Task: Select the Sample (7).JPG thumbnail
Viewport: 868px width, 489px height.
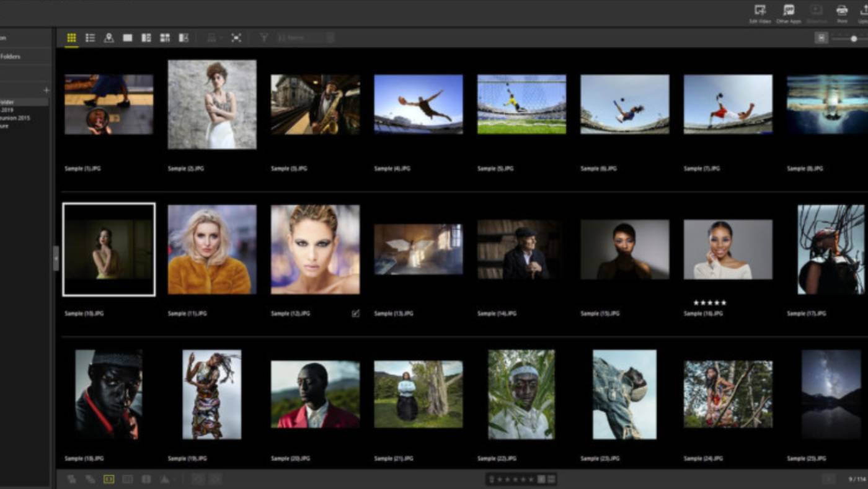Action: click(x=728, y=104)
